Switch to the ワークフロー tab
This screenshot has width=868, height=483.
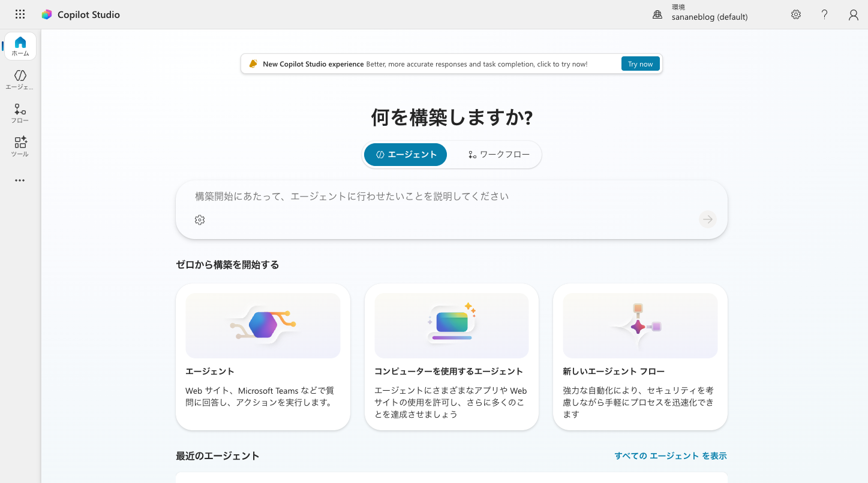click(x=498, y=155)
